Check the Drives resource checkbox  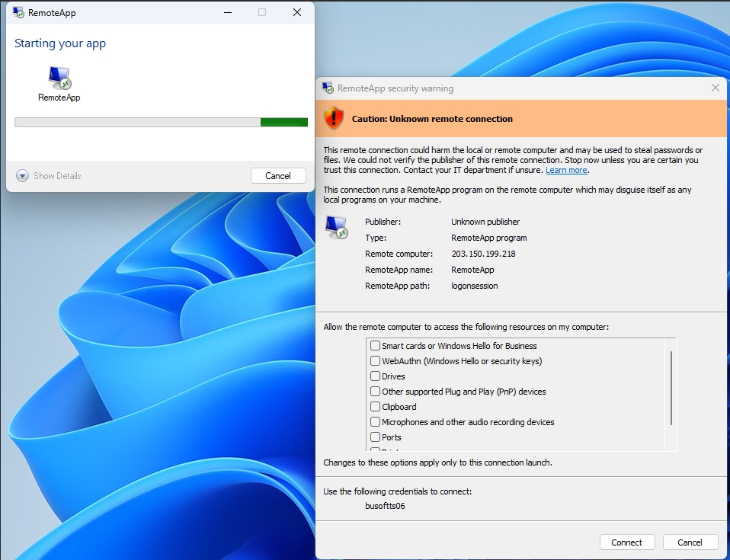375,376
